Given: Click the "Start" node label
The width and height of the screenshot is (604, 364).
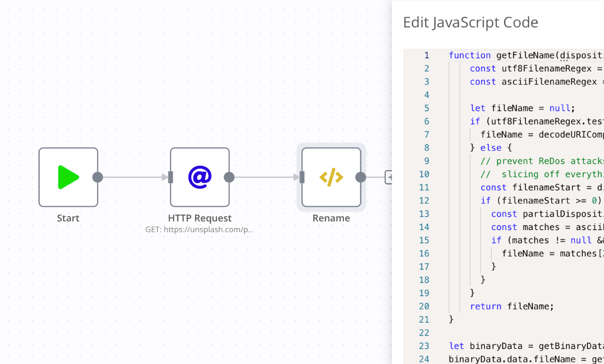Looking at the screenshot, I should click(x=68, y=218).
